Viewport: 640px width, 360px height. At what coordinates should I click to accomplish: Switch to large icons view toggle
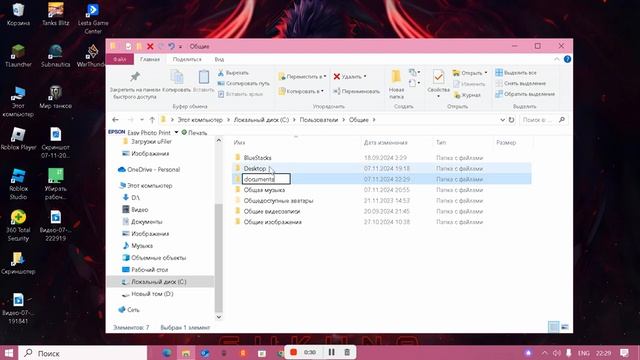click(565, 327)
